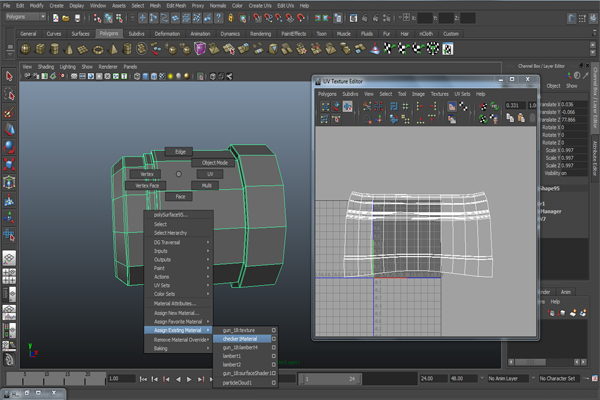Screen dimensions: 600x400
Task: Choose checker1Material from existing materials
Action: (240, 339)
